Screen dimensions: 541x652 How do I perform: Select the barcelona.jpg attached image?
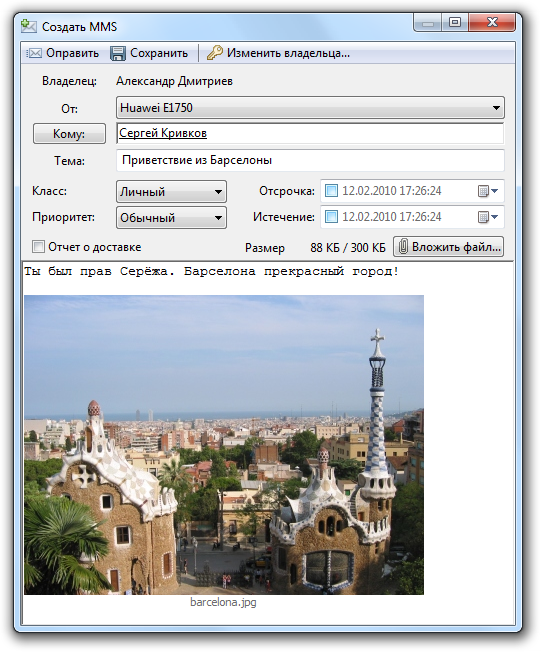[224, 445]
